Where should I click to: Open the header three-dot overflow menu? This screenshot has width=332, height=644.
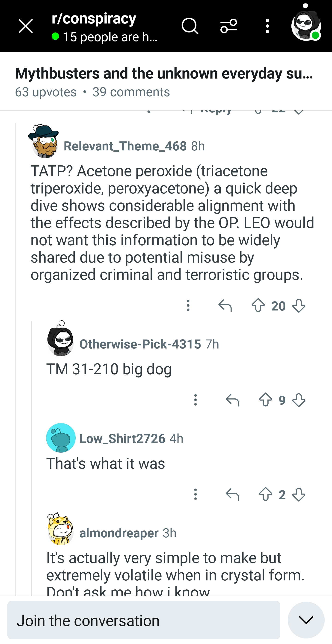pyautogui.click(x=267, y=26)
